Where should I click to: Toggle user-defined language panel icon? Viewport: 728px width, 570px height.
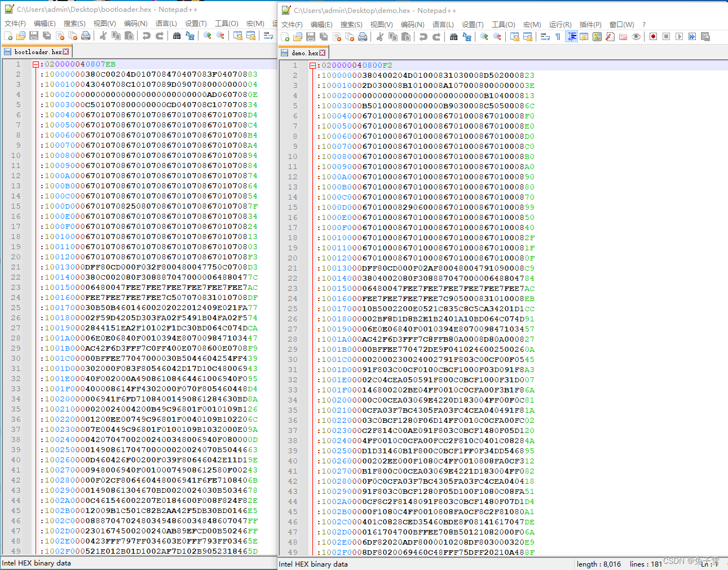(584, 37)
